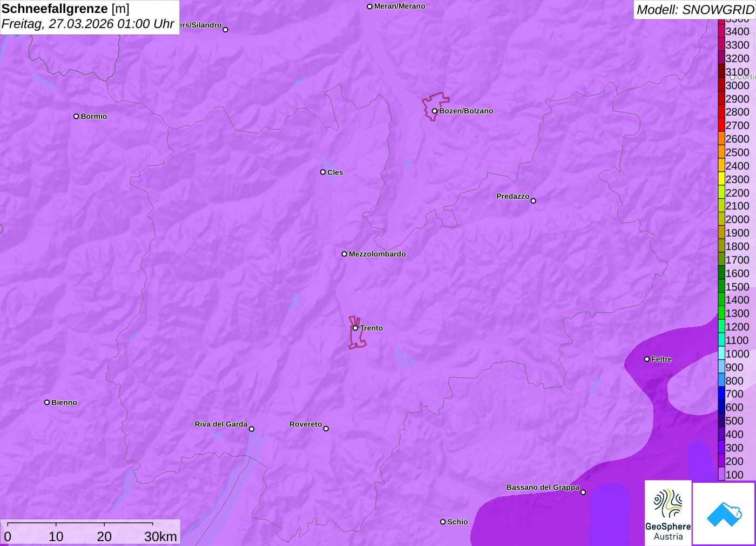This screenshot has width=756, height=546.
Task: Click the Cles marker circle
Action: [x=323, y=172]
